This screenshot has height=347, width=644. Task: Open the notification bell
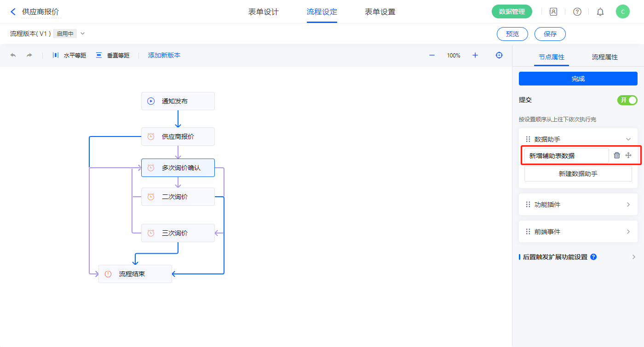[x=600, y=12]
